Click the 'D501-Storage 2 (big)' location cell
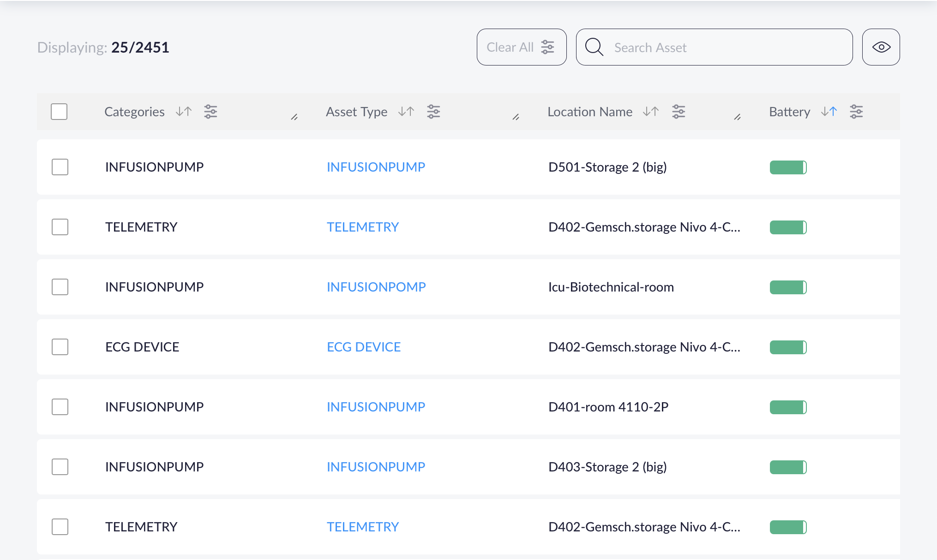 click(607, 167)
